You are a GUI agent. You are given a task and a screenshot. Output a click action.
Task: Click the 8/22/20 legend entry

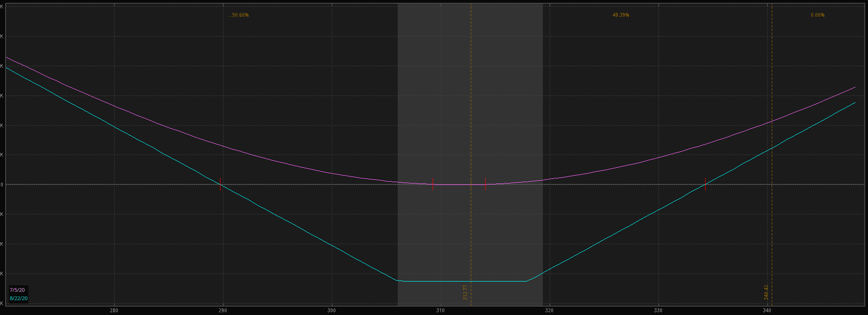pos(19,298)
